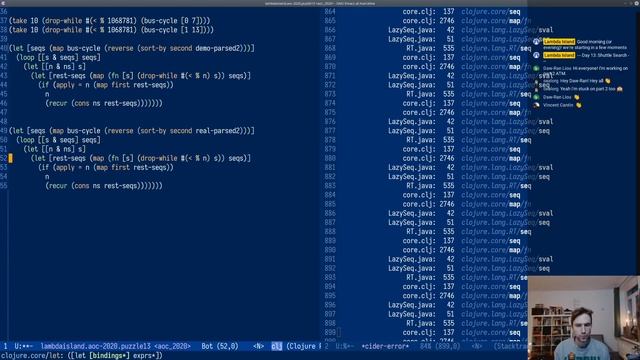Viewport: 640px width, 360px height.
Task: Click line 37 '(take 10 (drop-while' with bus-cycle [0 7]
Action: (x=109, y=20)
